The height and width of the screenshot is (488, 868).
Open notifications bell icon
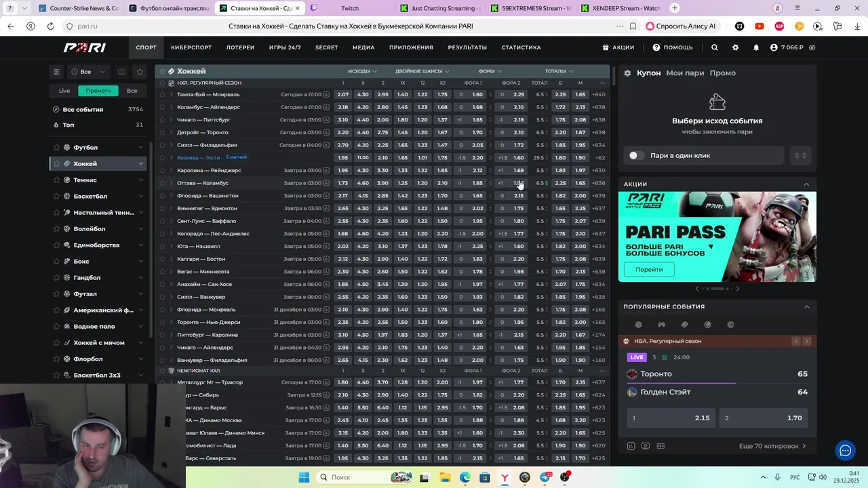(x=756, y=47)
